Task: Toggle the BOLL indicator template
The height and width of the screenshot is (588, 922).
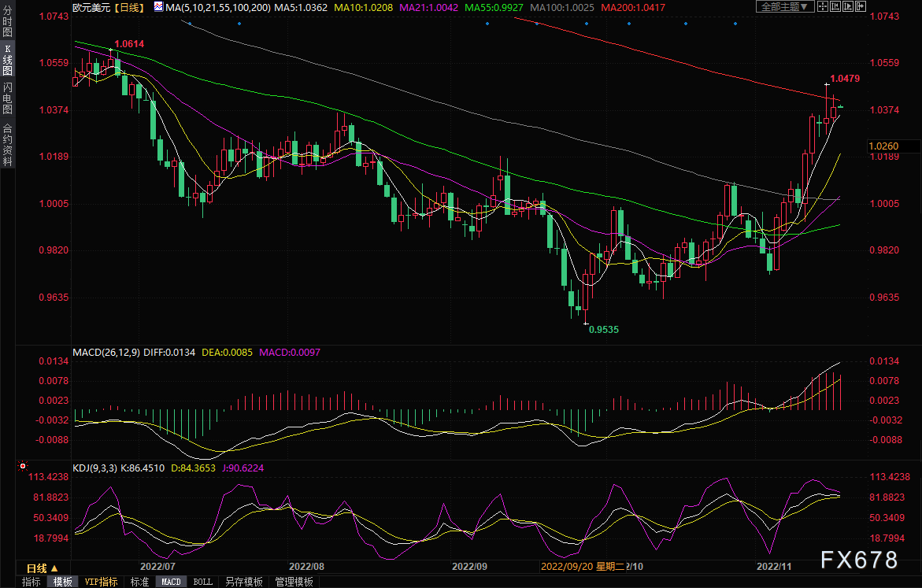Action: pyautogui.click(x=202, y=582)
